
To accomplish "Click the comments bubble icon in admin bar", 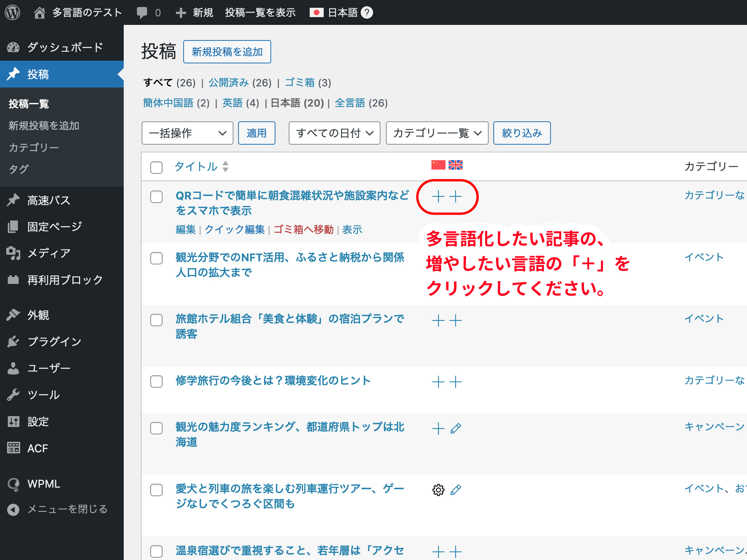I will [x=142, y=12].
